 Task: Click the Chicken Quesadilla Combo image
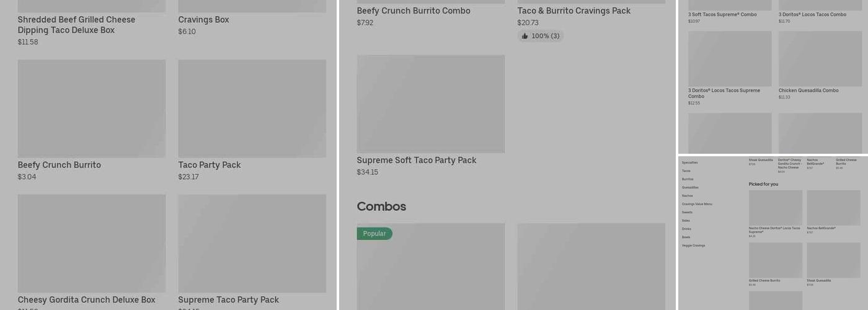pos(821,59)
